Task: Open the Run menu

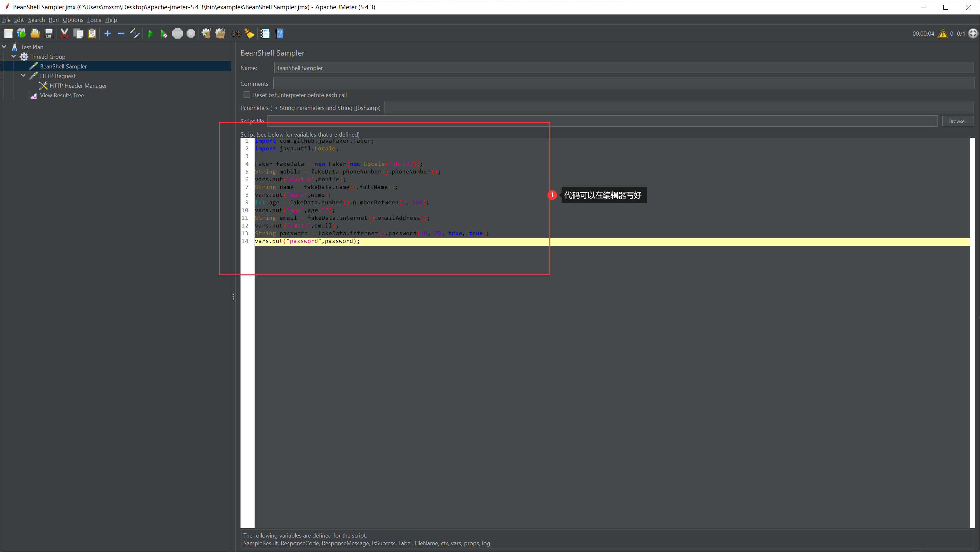Action: [x=53, y=20]
